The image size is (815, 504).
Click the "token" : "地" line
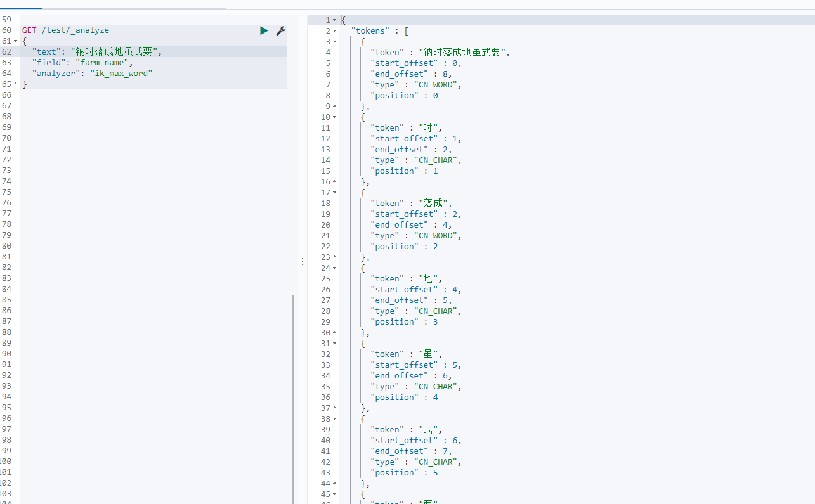407,279
